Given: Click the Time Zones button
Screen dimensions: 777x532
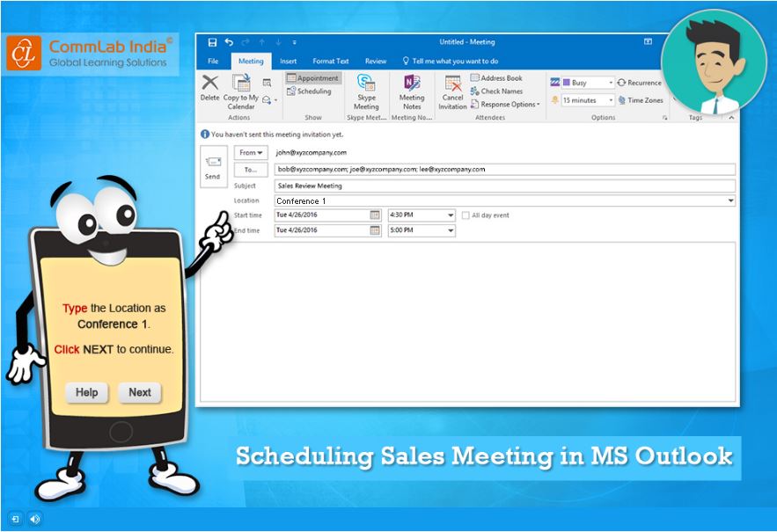Looking at the screenshot, I should (641, 100).
